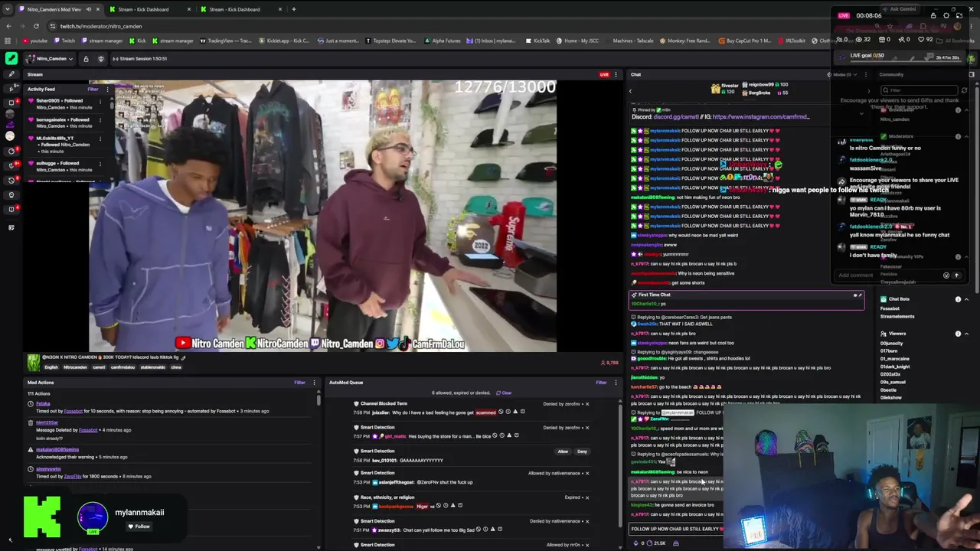Open makalani808fleming's profile in Mod Actions
The height and width of the screenshot is (551, 980).
coord(57,449)
